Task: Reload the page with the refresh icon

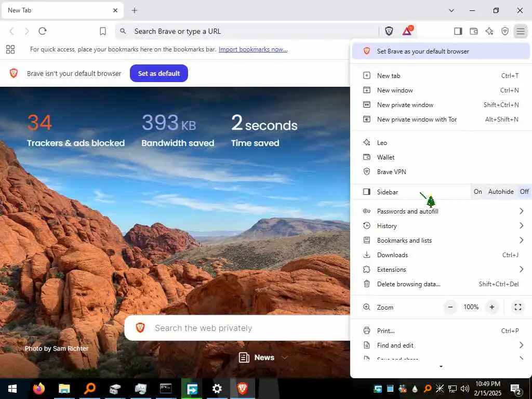Action: click(x=43, y=31)
